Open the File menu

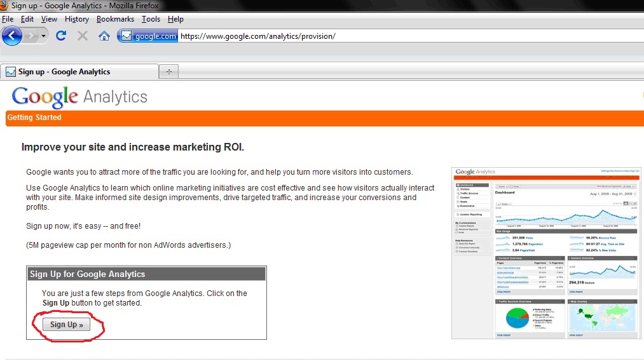[8, 19]
